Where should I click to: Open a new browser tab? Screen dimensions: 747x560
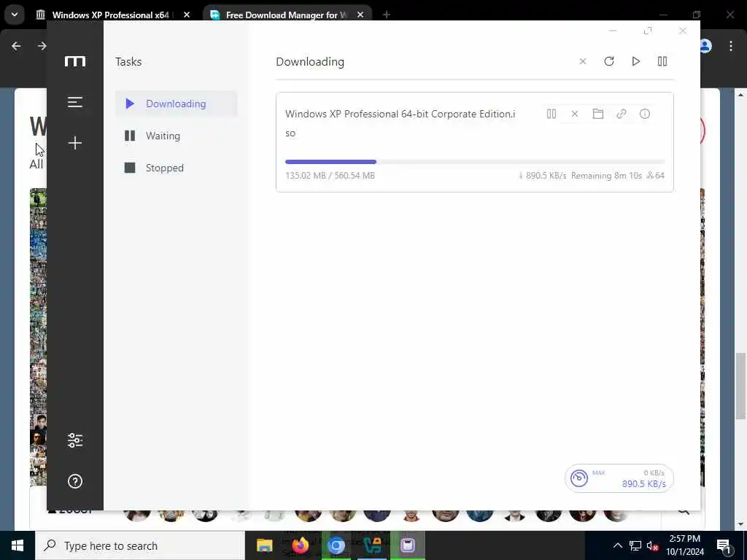pyautogui.click(x=387, y=15)
